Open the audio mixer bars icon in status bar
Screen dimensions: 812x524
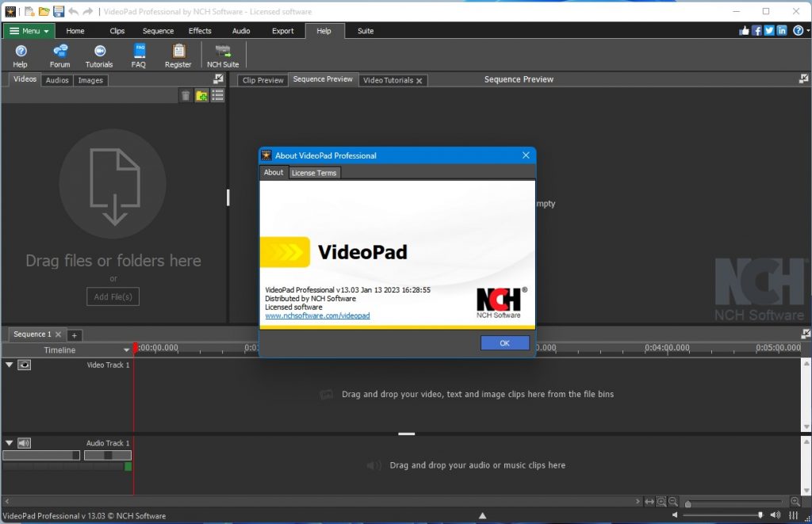point(793,515)
